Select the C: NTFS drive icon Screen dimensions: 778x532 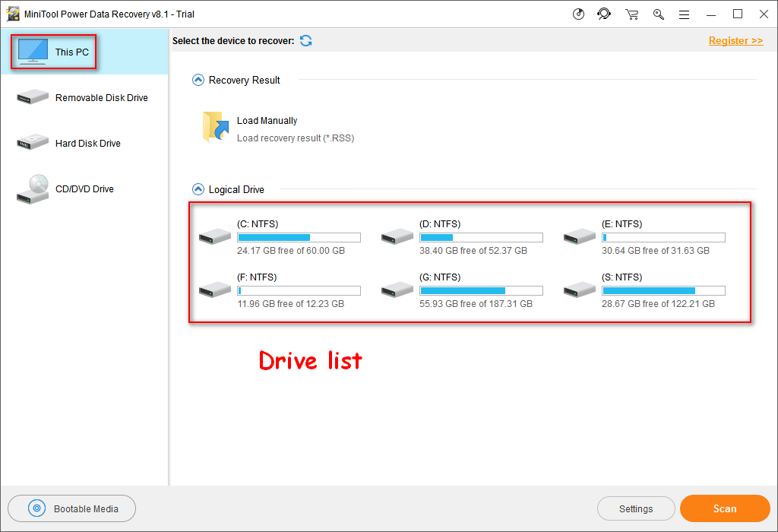215,236
